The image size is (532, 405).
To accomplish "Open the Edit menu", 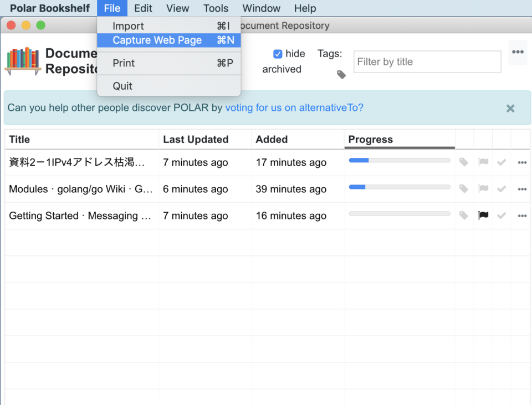I will [143, 8].
